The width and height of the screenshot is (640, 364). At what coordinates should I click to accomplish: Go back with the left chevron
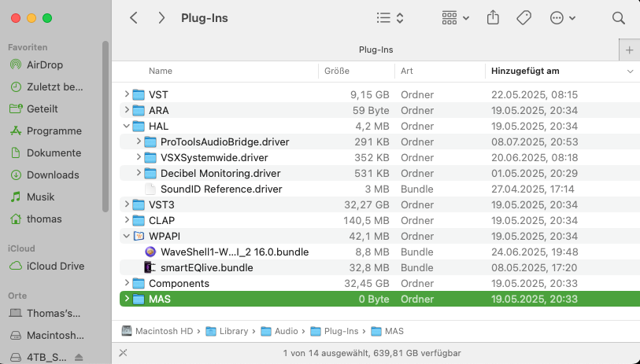tap(134, 17)
